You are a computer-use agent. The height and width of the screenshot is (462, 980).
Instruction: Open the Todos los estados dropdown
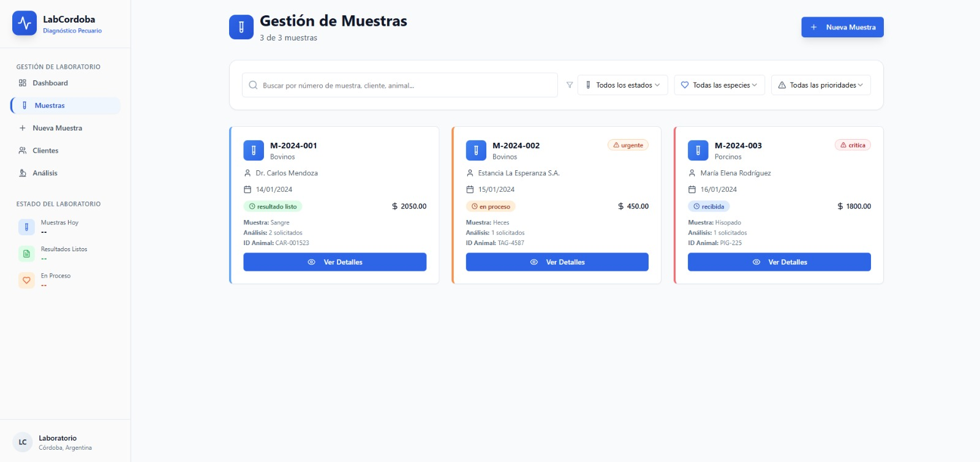click(622, 85)
